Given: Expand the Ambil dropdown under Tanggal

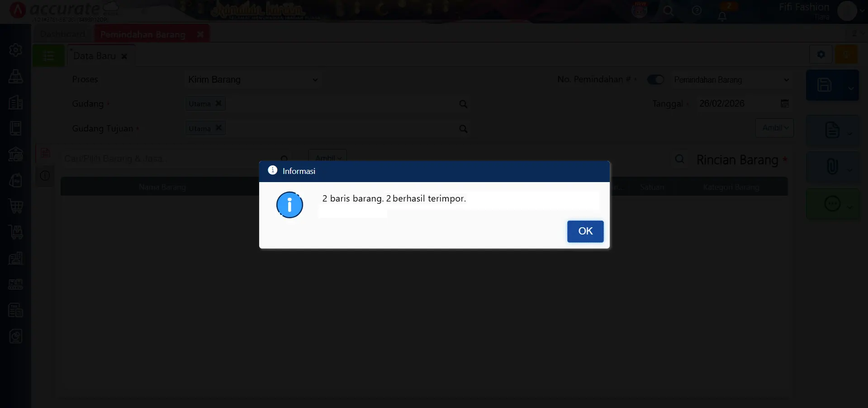Looking at the screenshot, I should (774, 128).
